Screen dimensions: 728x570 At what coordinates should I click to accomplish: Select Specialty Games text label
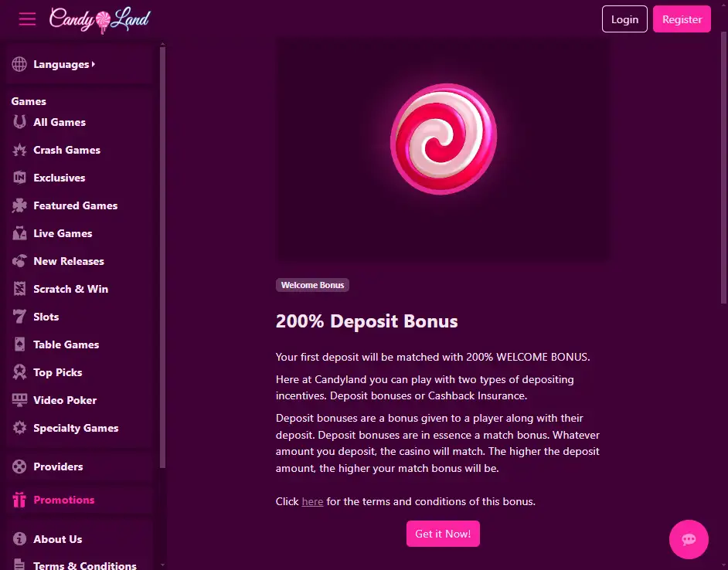76,429
